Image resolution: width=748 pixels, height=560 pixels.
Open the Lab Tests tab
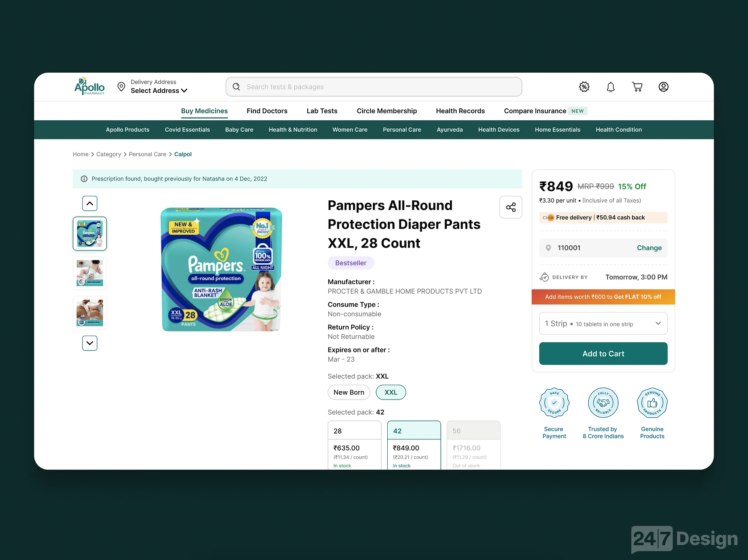322,111
